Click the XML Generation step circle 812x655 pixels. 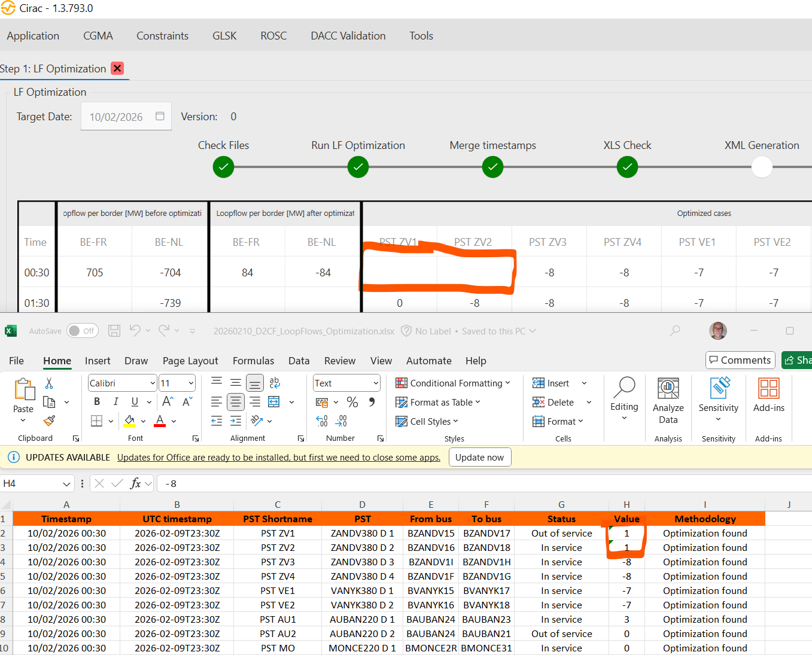point(762,167)
